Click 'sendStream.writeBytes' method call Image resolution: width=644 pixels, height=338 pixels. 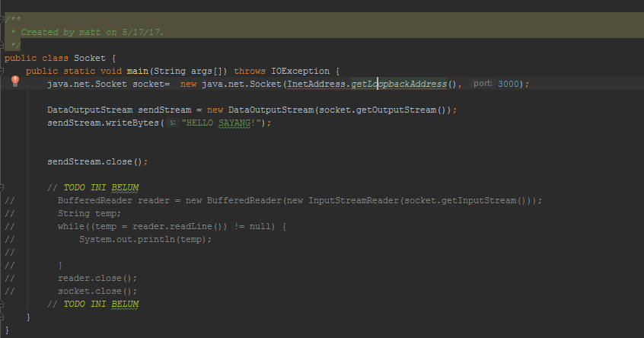point(103,123)
